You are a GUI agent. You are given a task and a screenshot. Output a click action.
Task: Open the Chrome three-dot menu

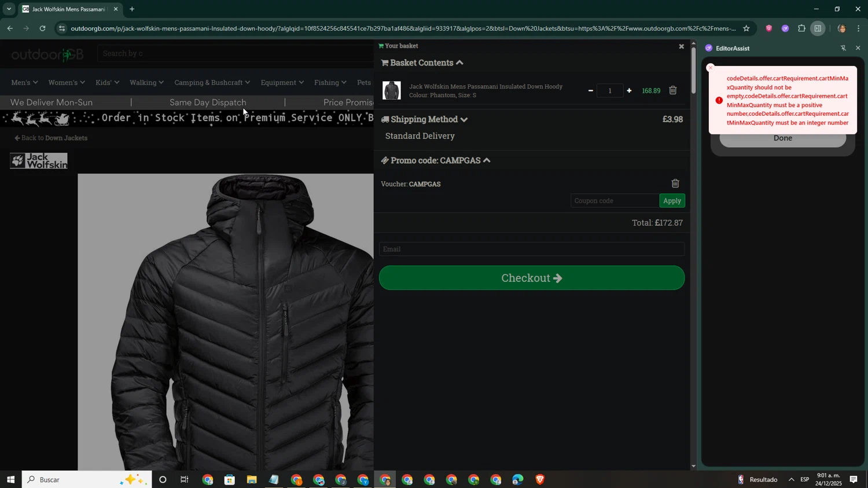coord(859,28)
